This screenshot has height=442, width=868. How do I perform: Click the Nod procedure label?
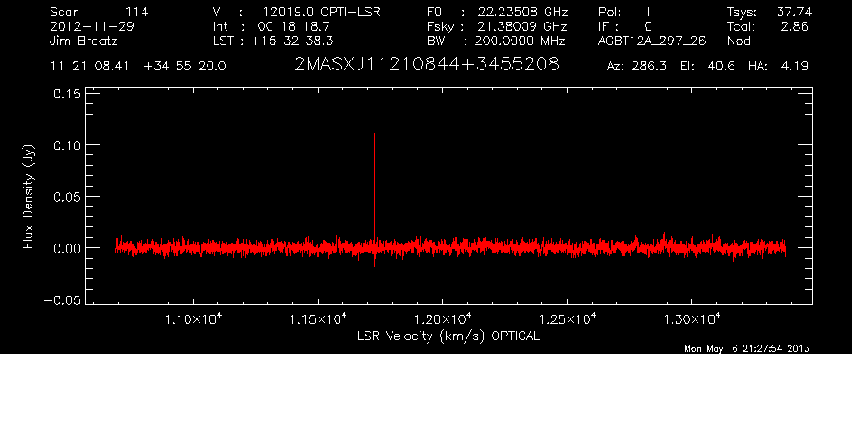point(738,41)
